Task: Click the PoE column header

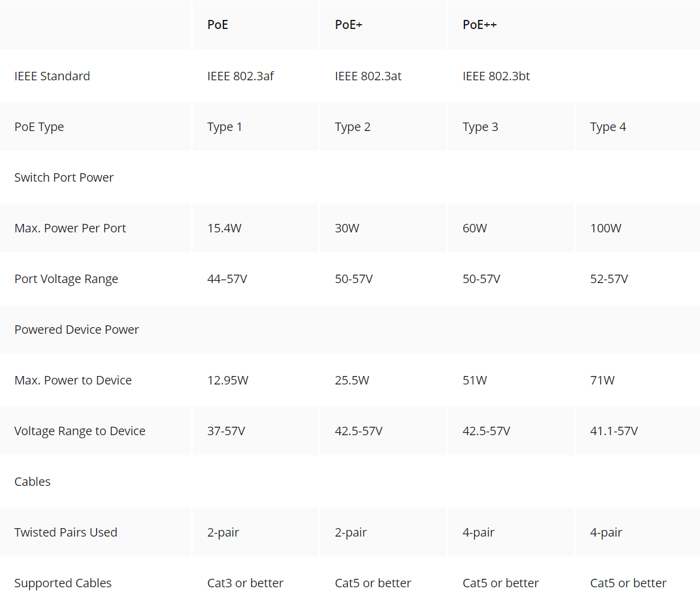Action: (x=217, y=25)
